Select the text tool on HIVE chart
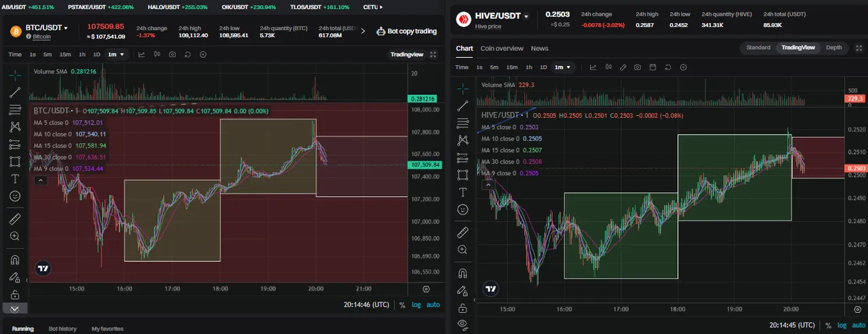This screenshot has width=868, height=334. point(463,193)
